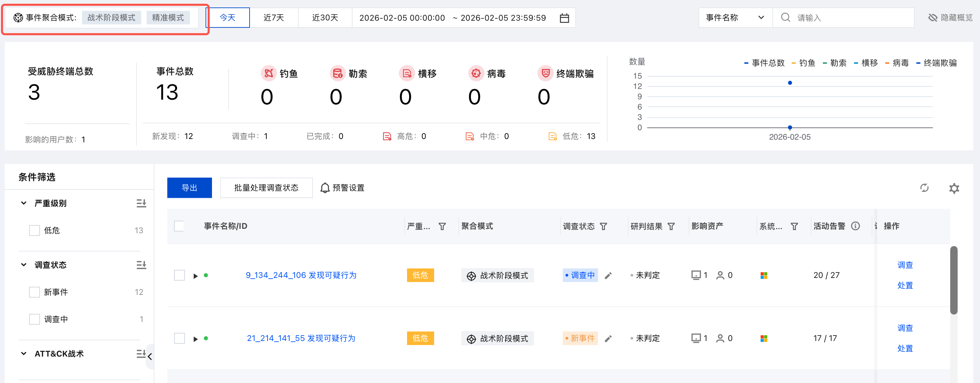Click the 调查状态 column filter icon

(603, 226)
